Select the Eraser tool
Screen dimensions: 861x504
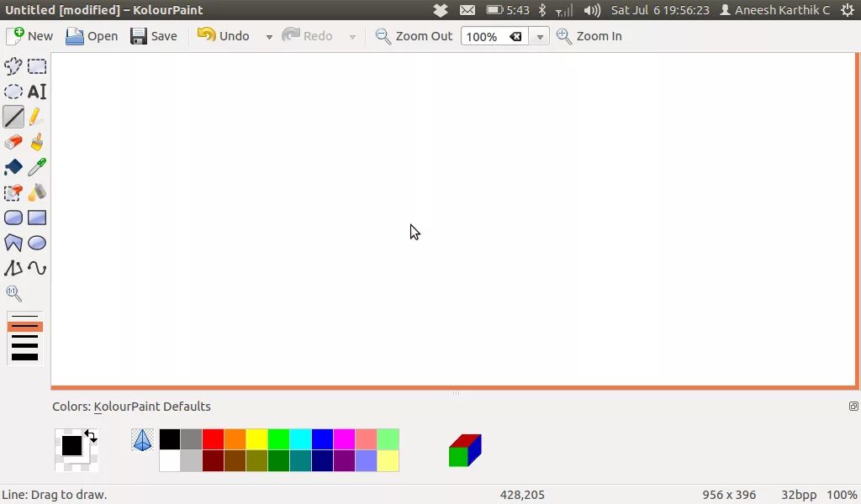(x=13, y=142)
